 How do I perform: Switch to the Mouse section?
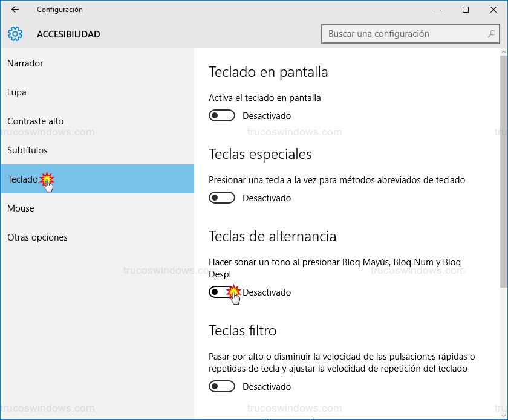pyautogui.click(x=21, y=208)
